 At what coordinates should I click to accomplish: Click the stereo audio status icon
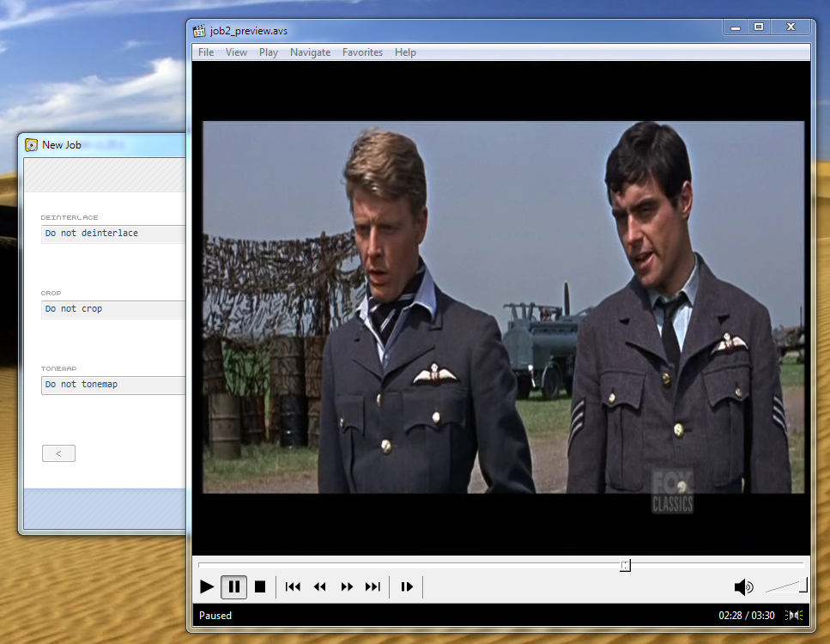[x=794, y=616]
